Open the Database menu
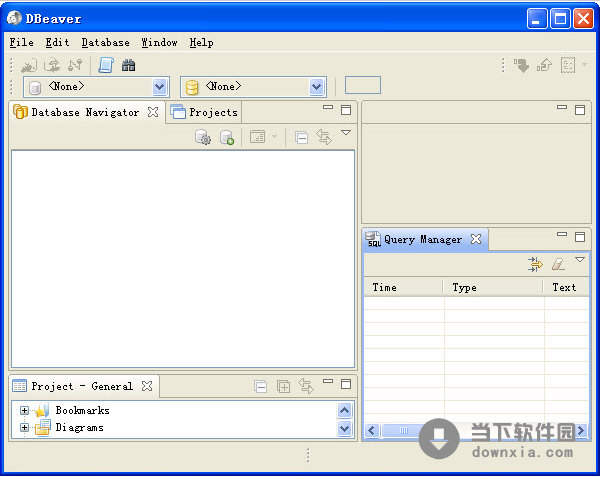This screenshot has width=600, height=477. [105, 42]
